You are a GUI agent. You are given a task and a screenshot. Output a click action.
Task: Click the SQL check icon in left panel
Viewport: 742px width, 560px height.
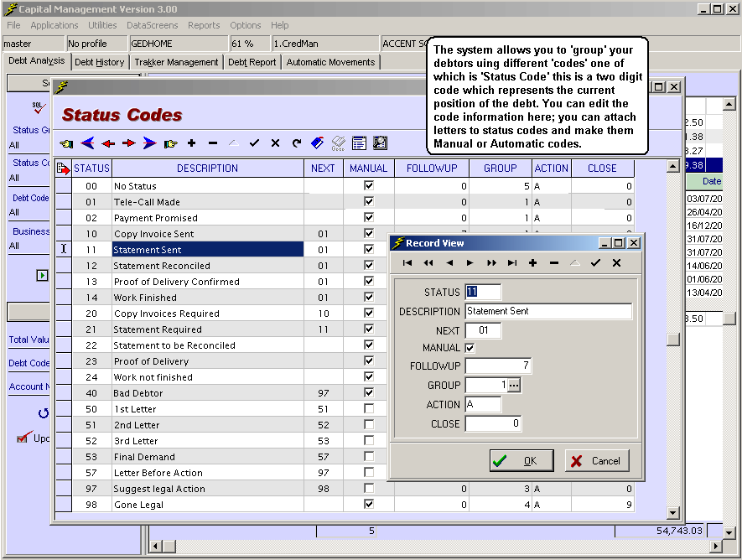[x=39, y=107]
